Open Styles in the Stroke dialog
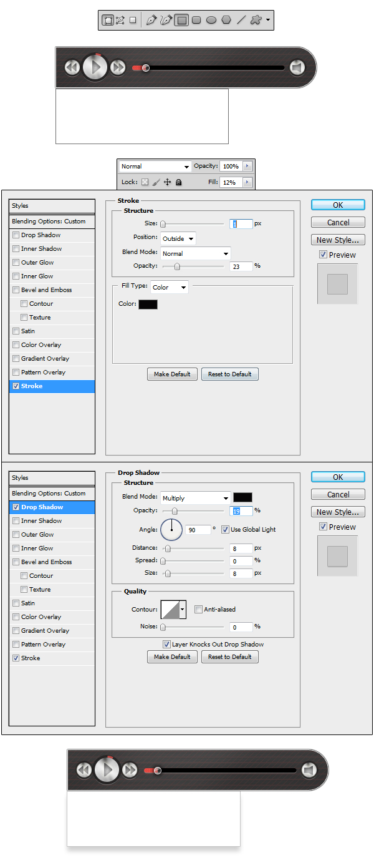 tap(52, 206)
